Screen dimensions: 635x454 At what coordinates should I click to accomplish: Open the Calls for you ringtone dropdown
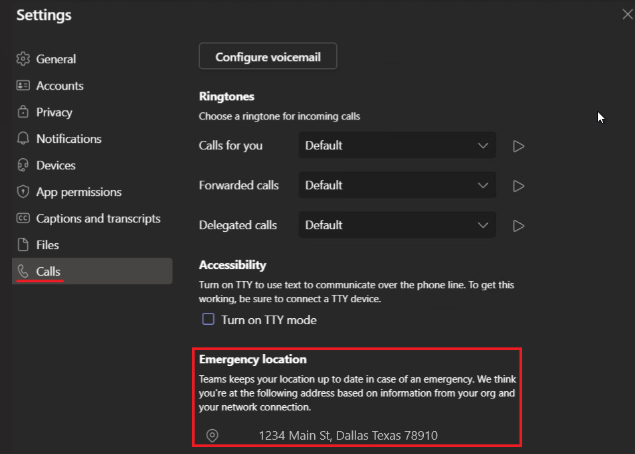397,145
